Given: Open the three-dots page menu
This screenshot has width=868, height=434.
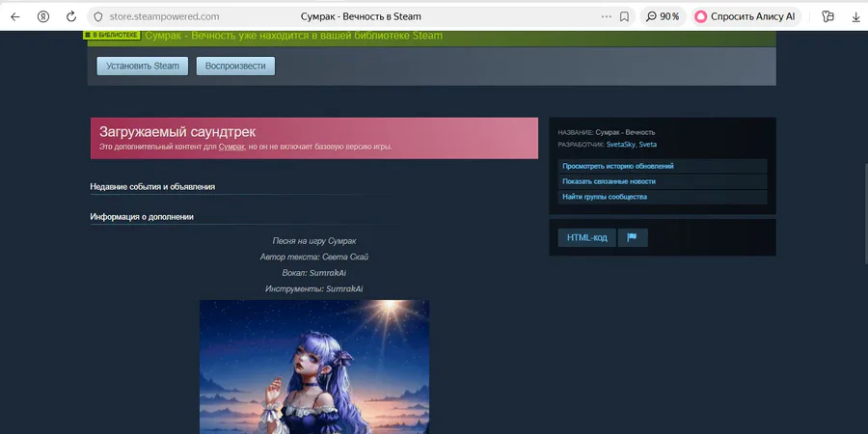Looking at the screenshot, I should pyautogui.click(x=607, y=16).
